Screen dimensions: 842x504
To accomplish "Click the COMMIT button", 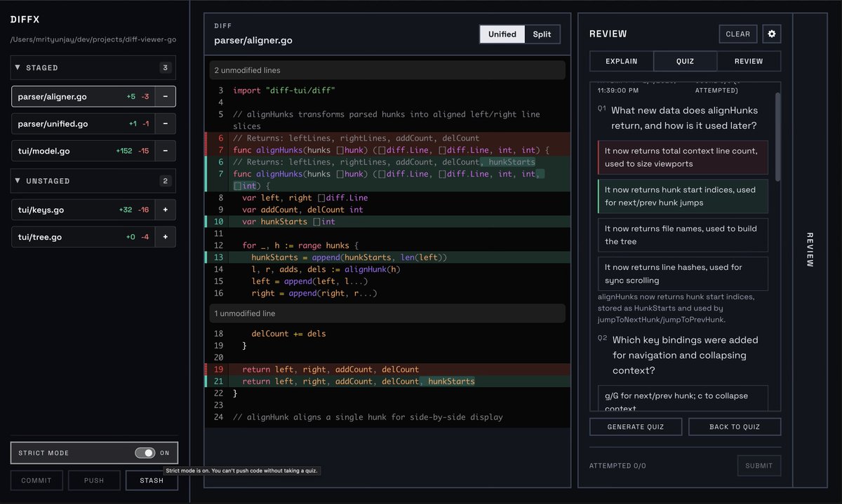I will [x=36, y=480].
